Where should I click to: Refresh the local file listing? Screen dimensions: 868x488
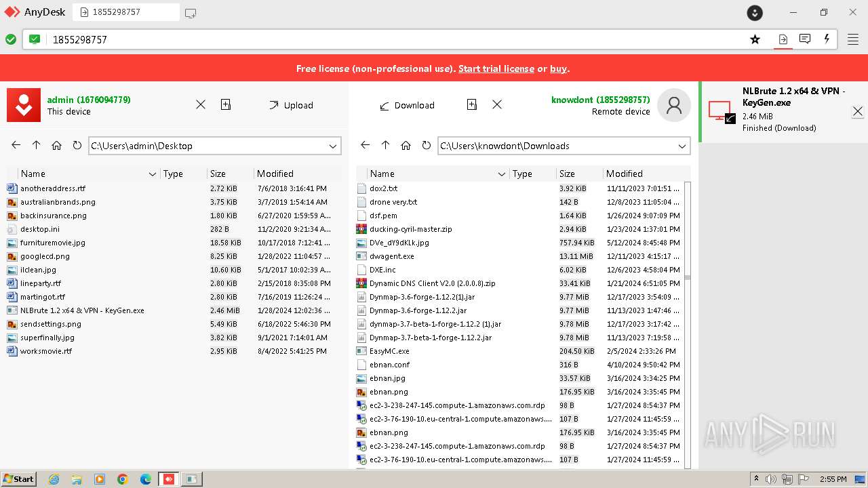pos(77,145)
